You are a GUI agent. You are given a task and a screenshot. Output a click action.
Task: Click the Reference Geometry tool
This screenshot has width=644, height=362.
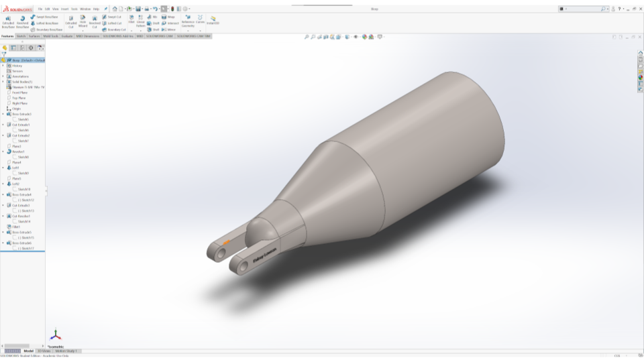tap(188, 20)
